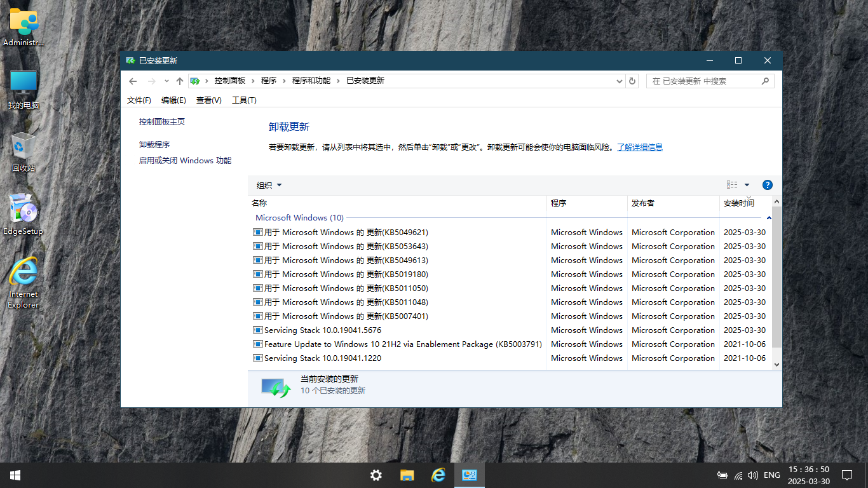The image size is (868, 488).
Task: Open 启用或关闭 Windows 功能 link
Action: click(185, 161)
